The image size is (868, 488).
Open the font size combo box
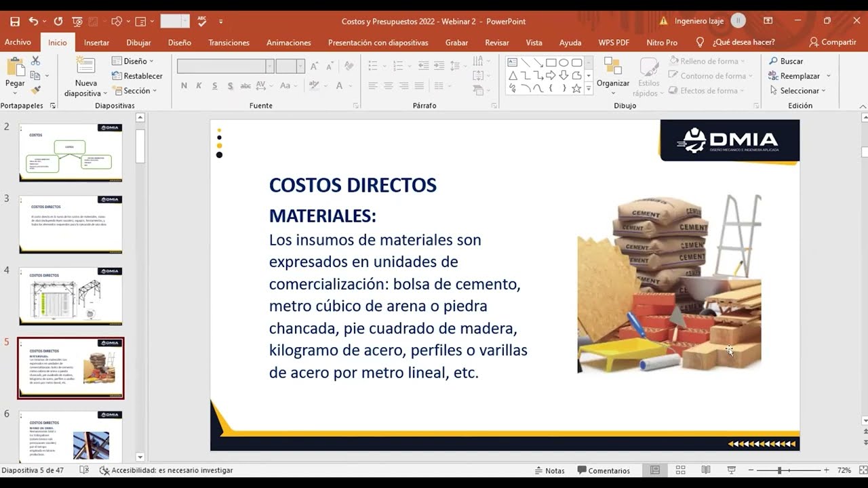290,66
